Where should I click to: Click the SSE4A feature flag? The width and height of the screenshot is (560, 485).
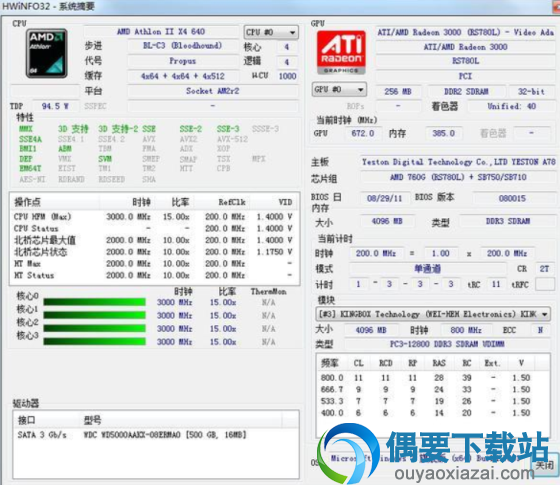click(x=30, y=139)
